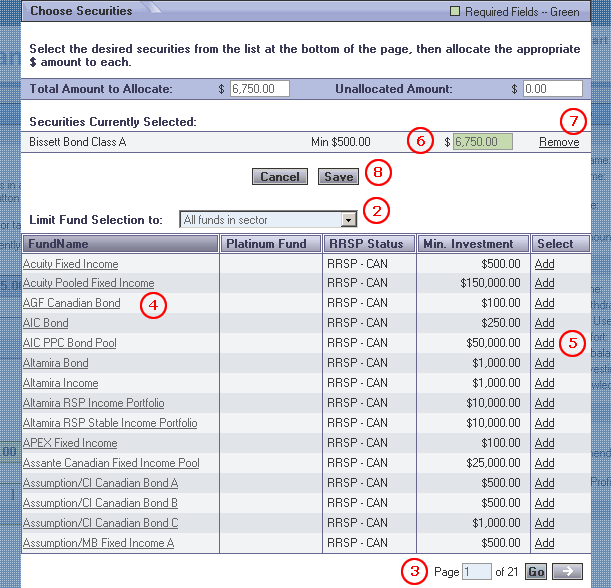Click the Cancel button
Screen dimensions: 611x588
coord(280,177)
